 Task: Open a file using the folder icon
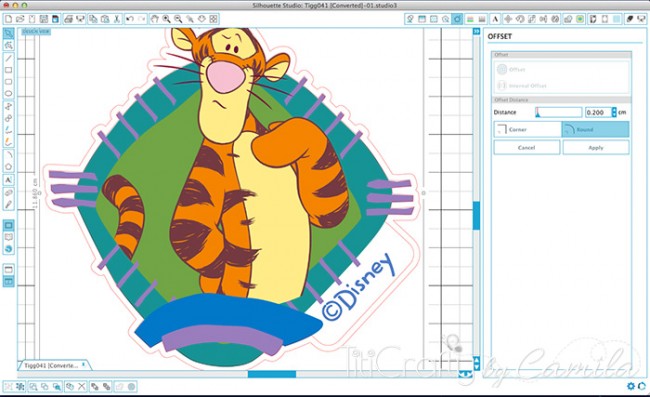point(20,19)
